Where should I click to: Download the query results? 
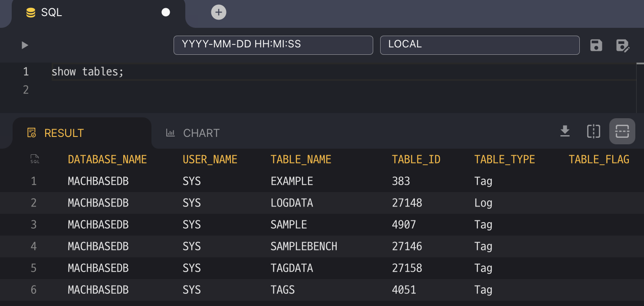click(x=565, y=131)
